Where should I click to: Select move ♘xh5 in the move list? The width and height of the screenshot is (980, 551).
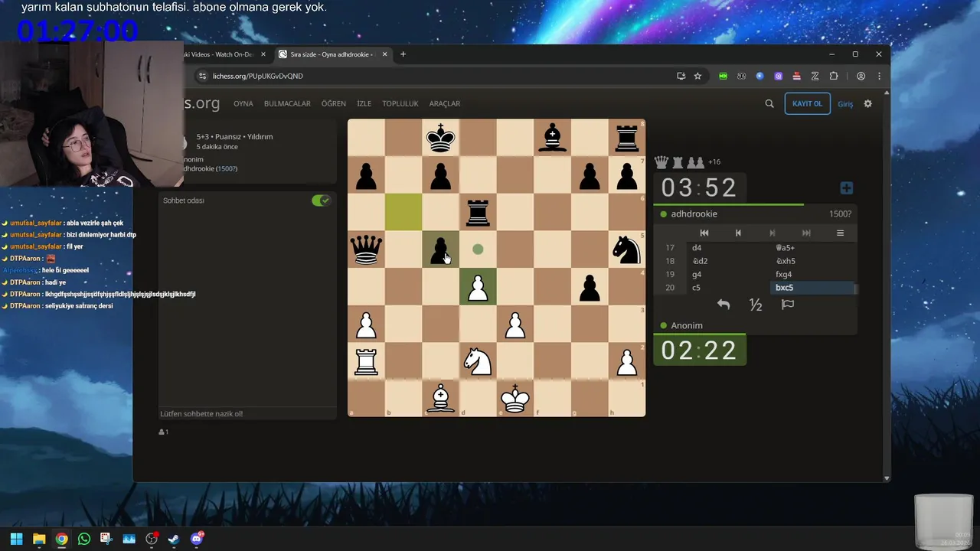tap(812, 261)
